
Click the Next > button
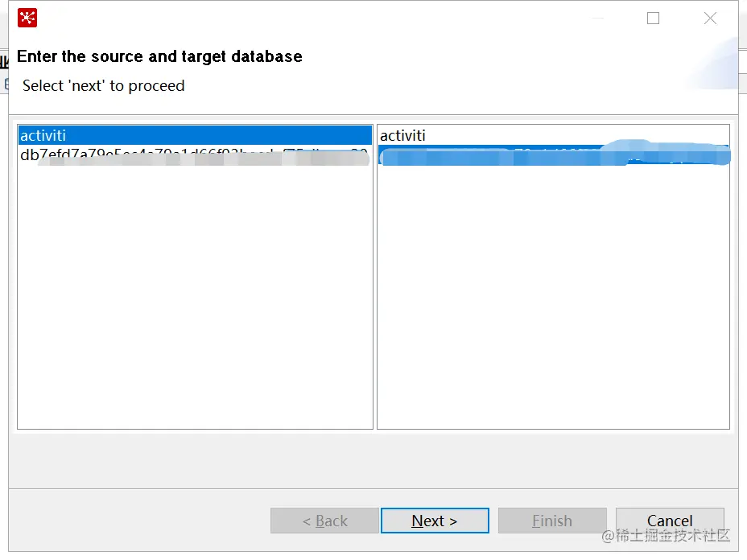(x=435, y=521)
